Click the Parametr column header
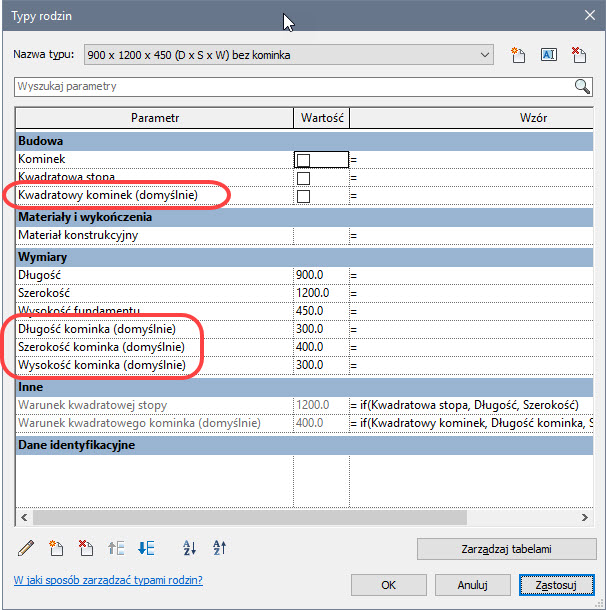606x610 pixels. (154, 118)
